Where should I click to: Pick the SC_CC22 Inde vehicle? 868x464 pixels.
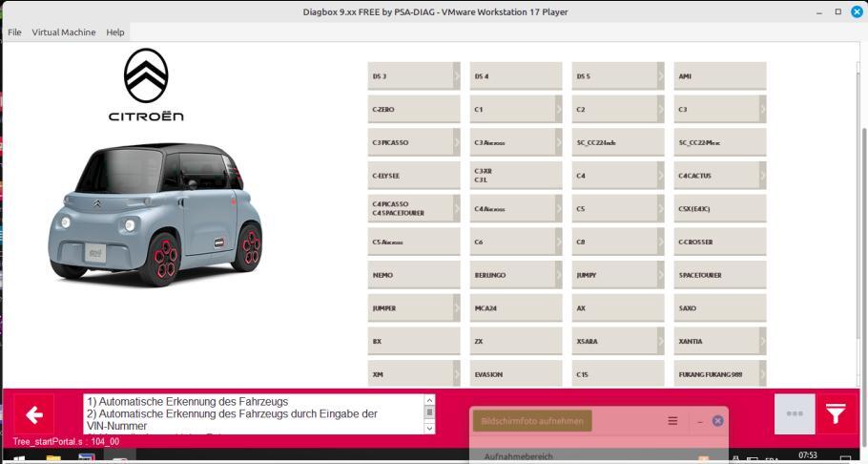tap(618, 142)
